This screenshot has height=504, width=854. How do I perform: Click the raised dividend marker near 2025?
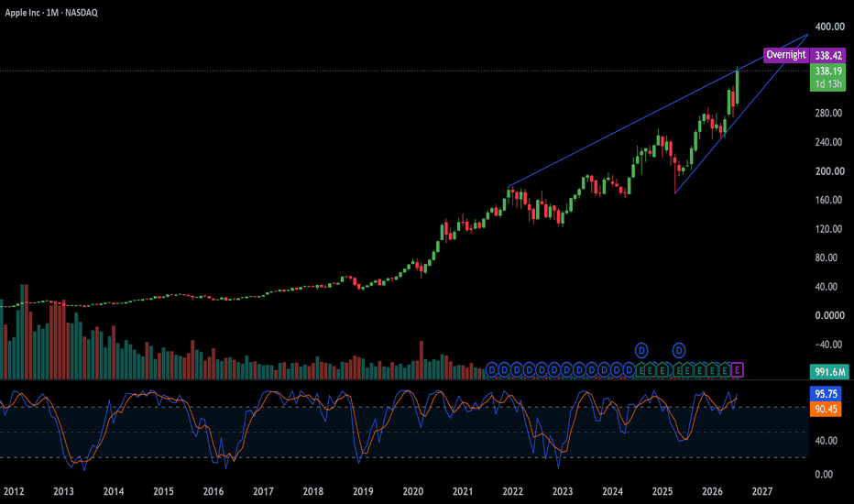tap(679, 350)
